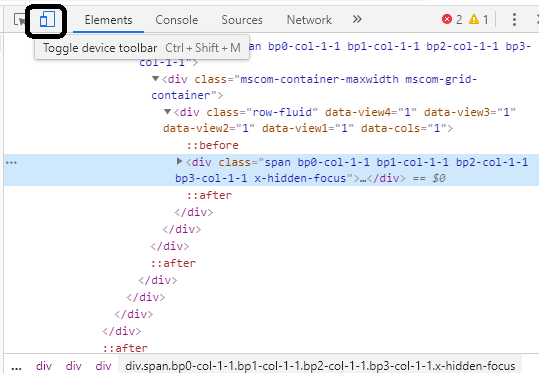Image resolution: width=539 pixels, height=373 pixels.
Task: Toggle the device toolbar icon
Action: [47, 19]
